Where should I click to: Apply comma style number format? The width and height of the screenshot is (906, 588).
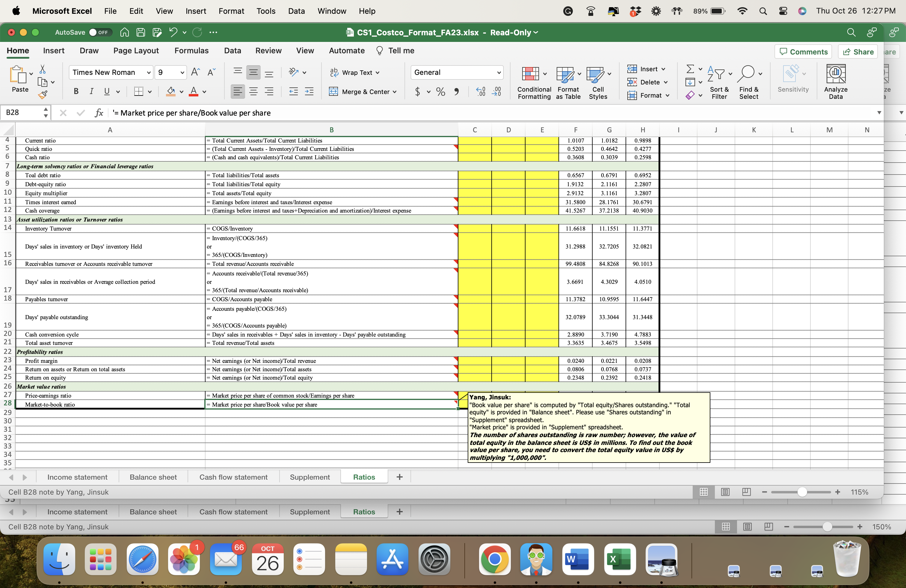point(456,91)
